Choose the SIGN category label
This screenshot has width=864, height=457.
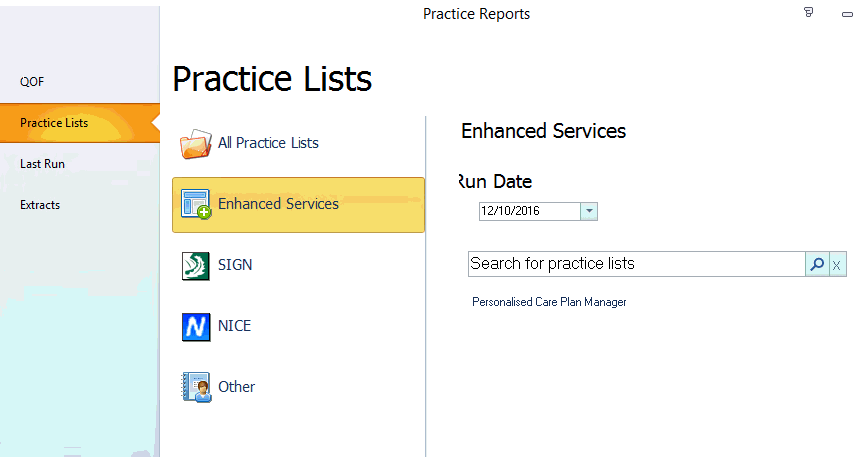click(235, 265)
